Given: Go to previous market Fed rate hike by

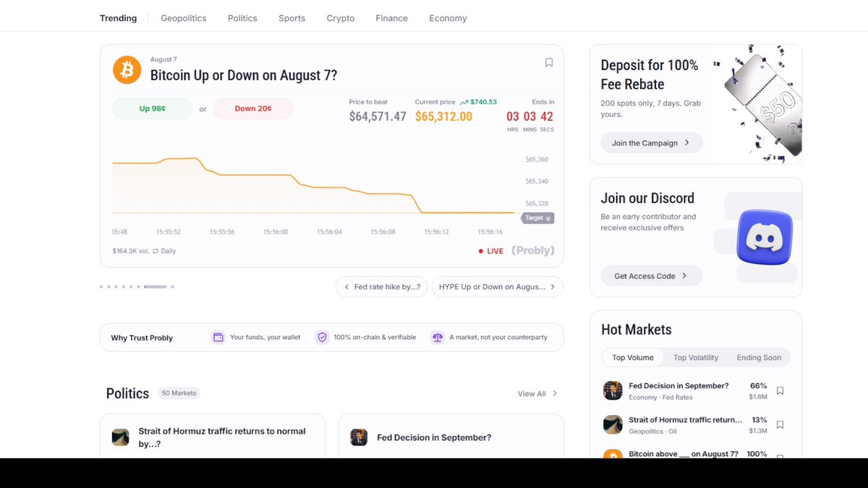Looking at the screenshot, I should pyautogui.click(x=382, y=286).
